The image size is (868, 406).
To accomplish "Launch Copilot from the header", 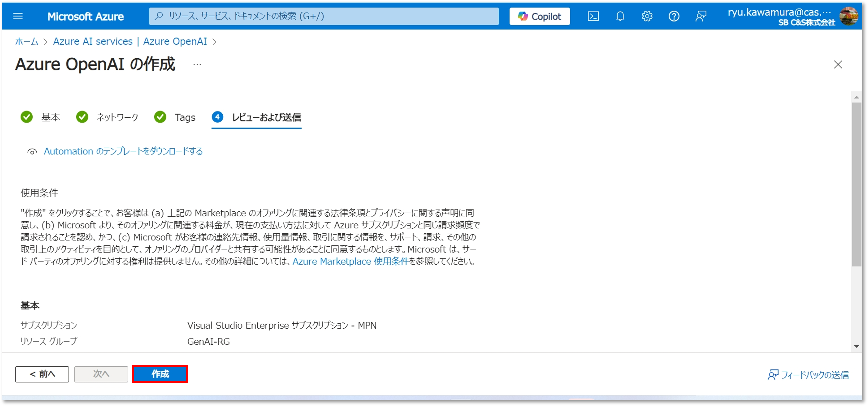I will [539, 16].
